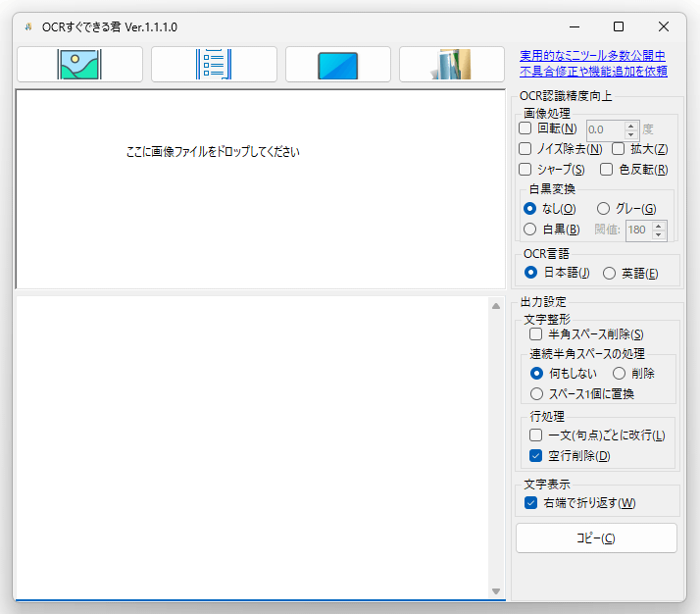Click the books icon button in the toolbar
Image resolution: width=700 pixels, height=614 pixels.
coord(452,65)
